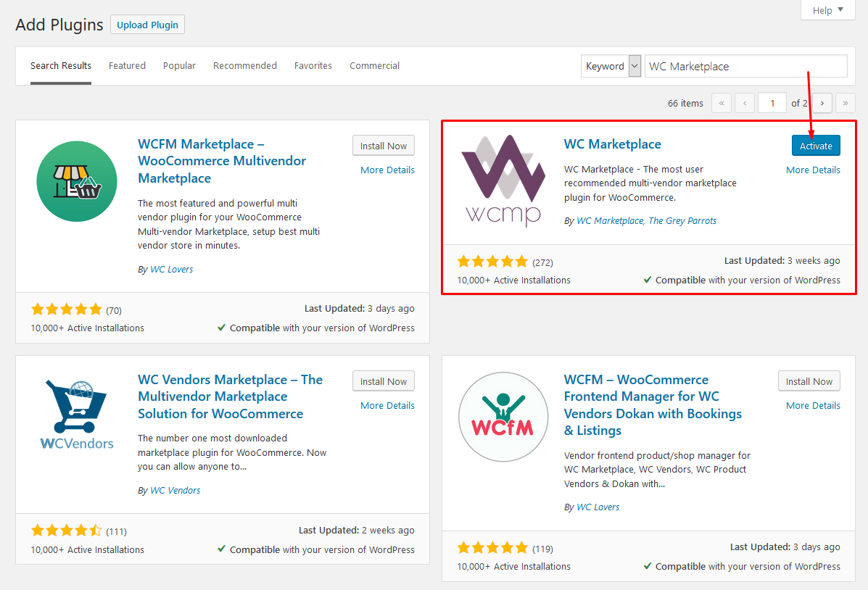868x590 pixels.
Task: Open More Details for WCFM Frontend Manager
Action: point(813,406)
